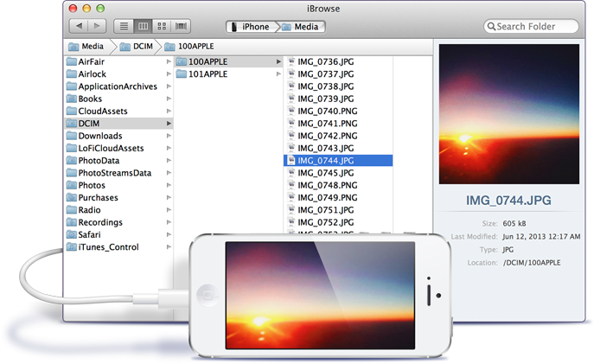Expand arrow next to 100APPLE
This screenshot has width=594, height=364.
(278, 61)
